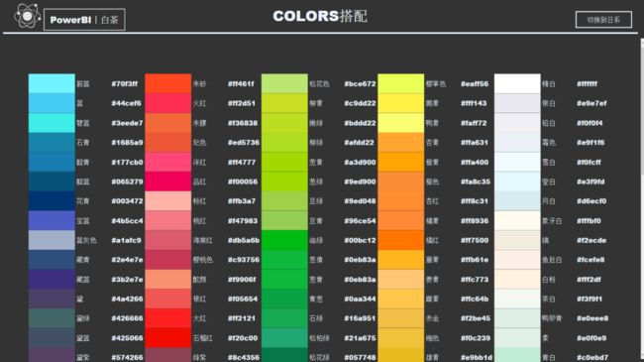This screenshot has width=644, height=362.
Task: Click the yellow-green swatch for #eaff56
Action: pos(401,83)
